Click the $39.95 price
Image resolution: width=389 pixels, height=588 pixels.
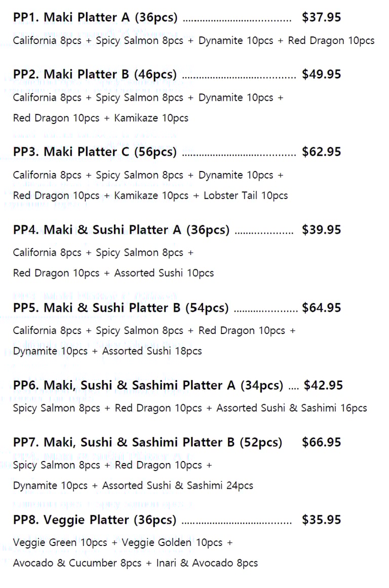point(321,230)
